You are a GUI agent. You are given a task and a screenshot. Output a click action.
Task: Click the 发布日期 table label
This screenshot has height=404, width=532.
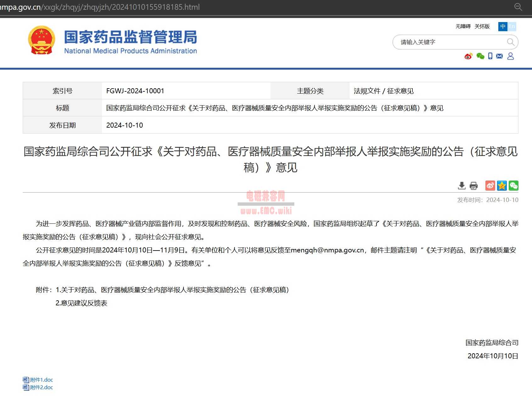62,125
